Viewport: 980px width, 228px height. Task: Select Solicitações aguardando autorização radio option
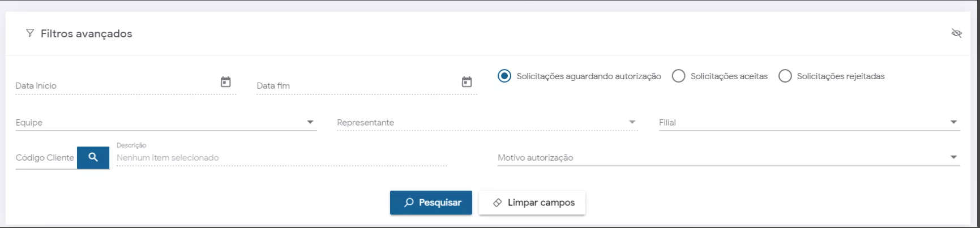504,76
